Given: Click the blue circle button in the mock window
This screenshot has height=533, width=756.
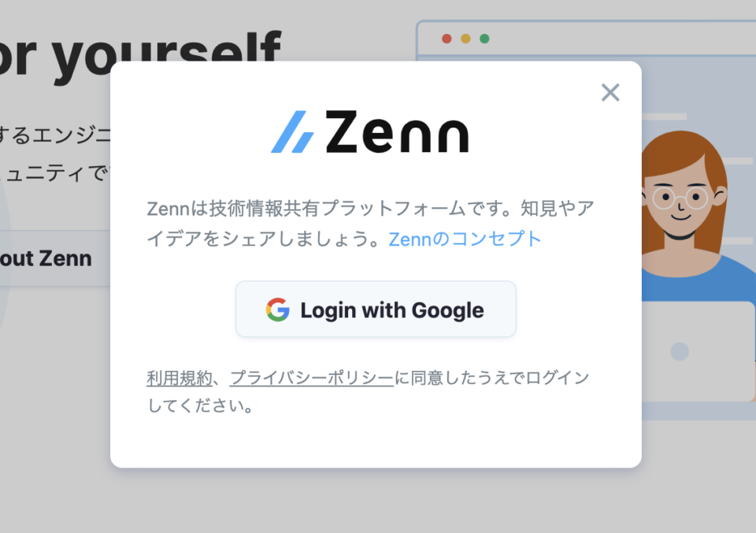Looking at the screenshot, I should 679,351.
